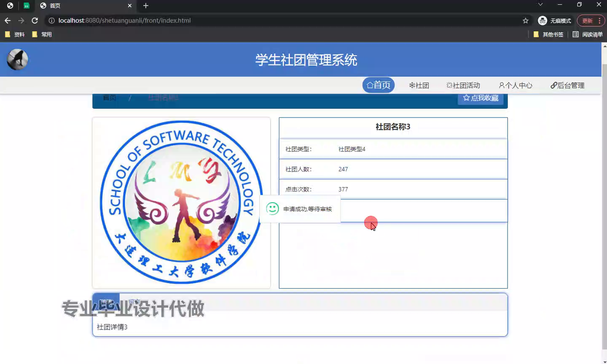Open a new browser tab with plus
The image size is (607, 364).
(146, 5)
